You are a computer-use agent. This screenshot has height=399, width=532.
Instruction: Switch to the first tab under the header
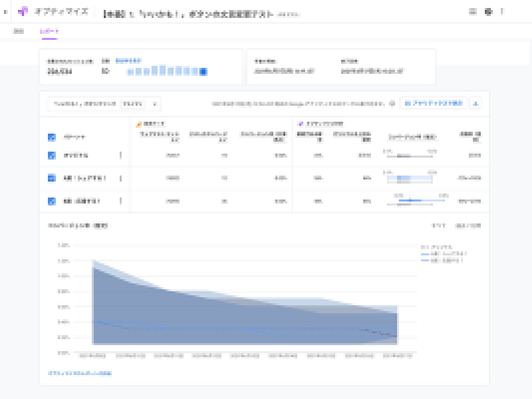click(19, 31)
